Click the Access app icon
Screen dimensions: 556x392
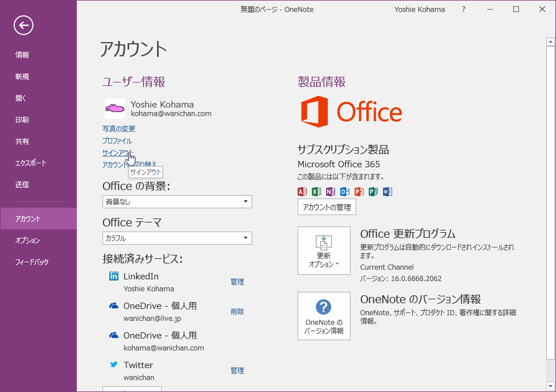302,192
